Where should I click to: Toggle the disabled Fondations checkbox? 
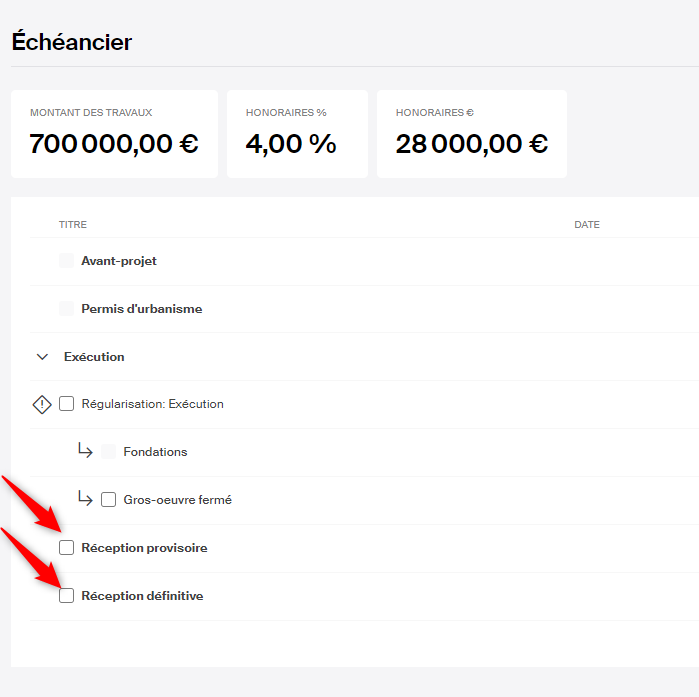tap(109, 452)
